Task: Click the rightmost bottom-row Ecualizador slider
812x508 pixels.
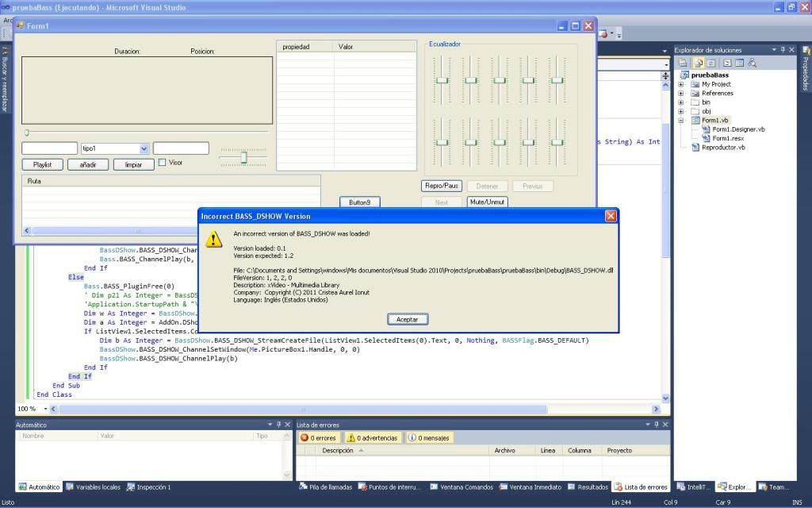Action: point(557,142)
